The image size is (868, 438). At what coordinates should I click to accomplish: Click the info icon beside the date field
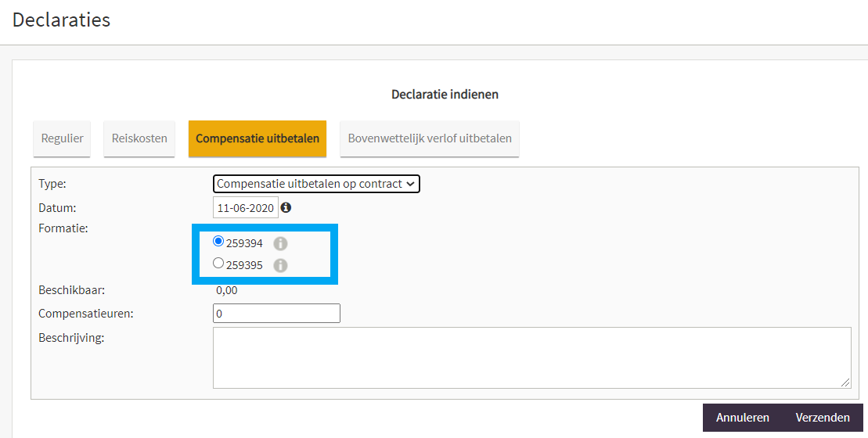[x=286, y=207]
